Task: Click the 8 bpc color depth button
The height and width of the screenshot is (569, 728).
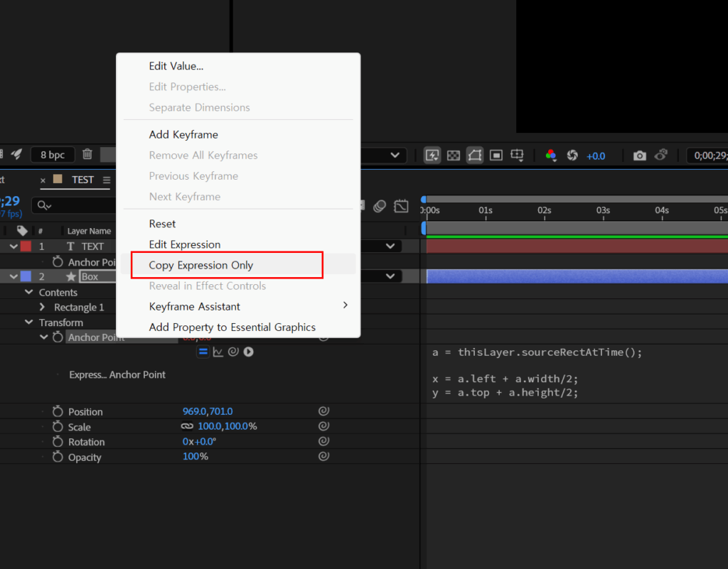Action: (53, 155)
